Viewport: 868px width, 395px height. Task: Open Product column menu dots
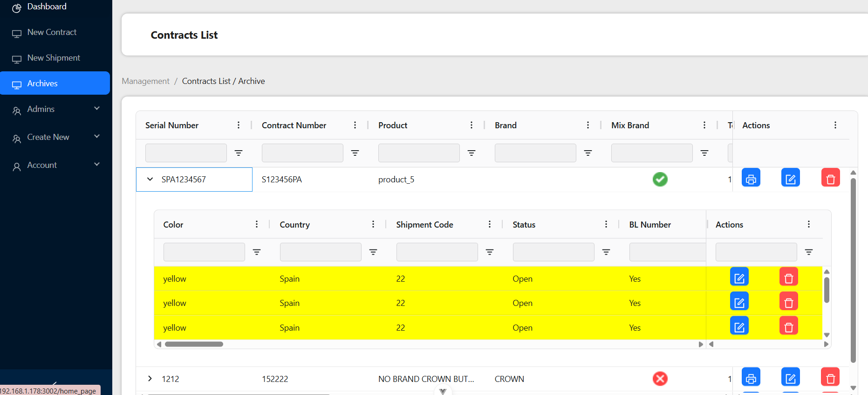point(472,125)
